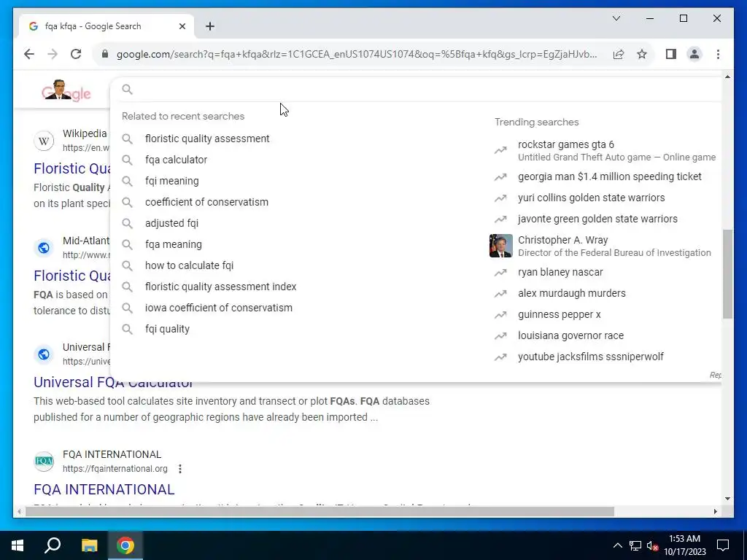The height and width of the screenshot is (560, 747).
Task: Select the 'fqi quality' suggestion
Action: (167, 329)
